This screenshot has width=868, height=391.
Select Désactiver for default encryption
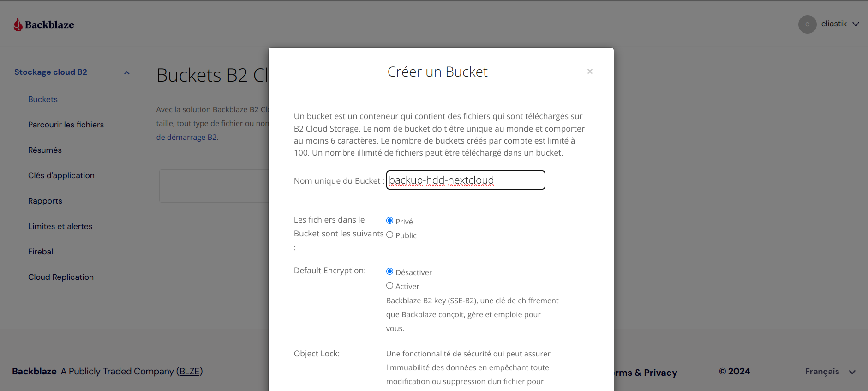390,271
